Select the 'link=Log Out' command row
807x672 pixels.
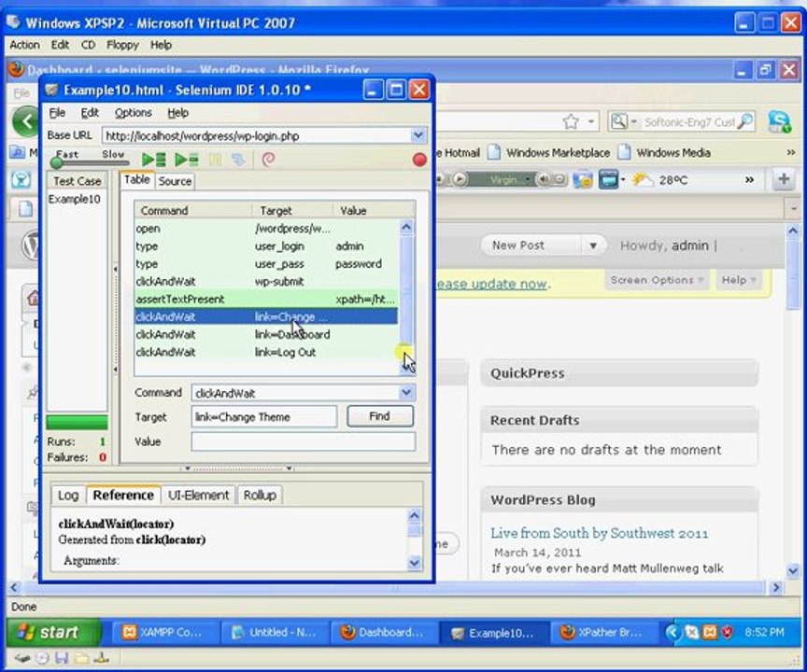[x=266, y=352]
